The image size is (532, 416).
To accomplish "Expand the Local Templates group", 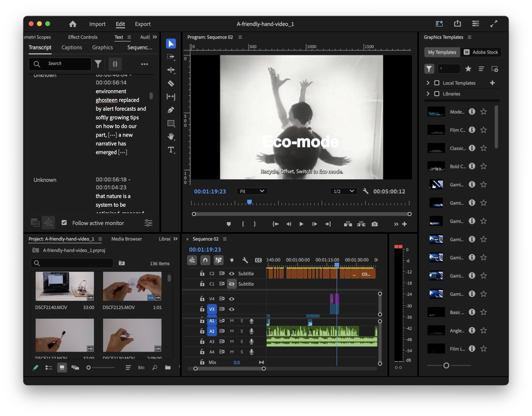I will 428,83.
